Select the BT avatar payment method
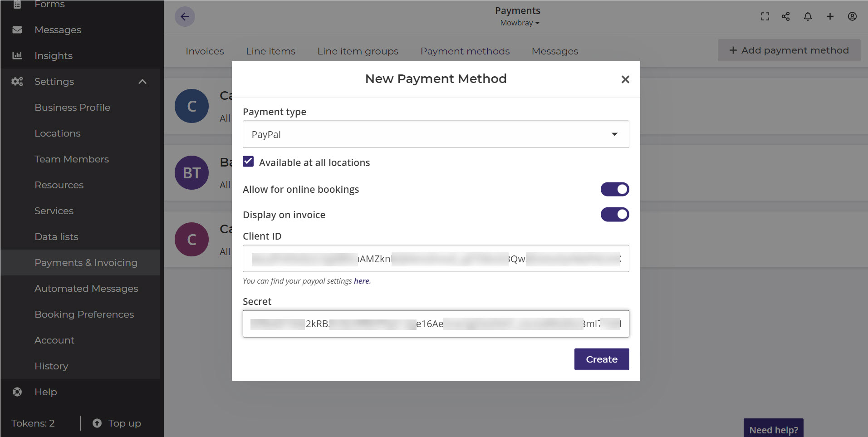The image size is (868, 437). tap(191, 173)
